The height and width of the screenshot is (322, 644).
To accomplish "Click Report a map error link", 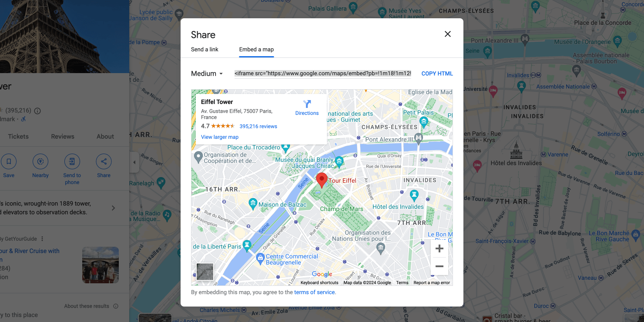I will point(432,283).
